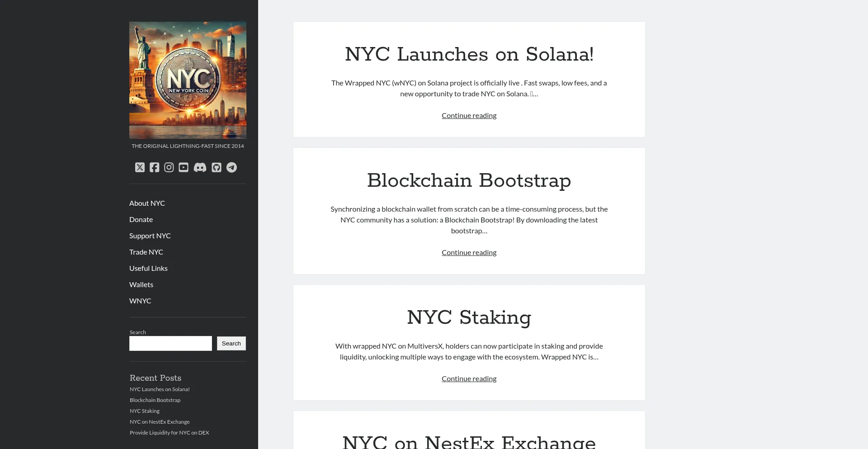
Task: Visit the Facebook page icon
Action: click(154, 167)
